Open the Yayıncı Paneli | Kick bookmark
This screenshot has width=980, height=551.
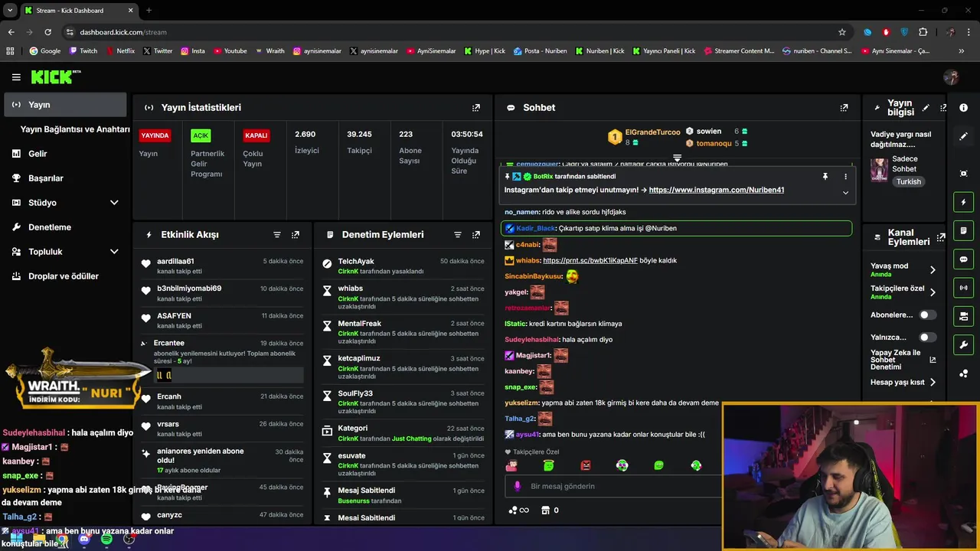click(x=664, y=51)
